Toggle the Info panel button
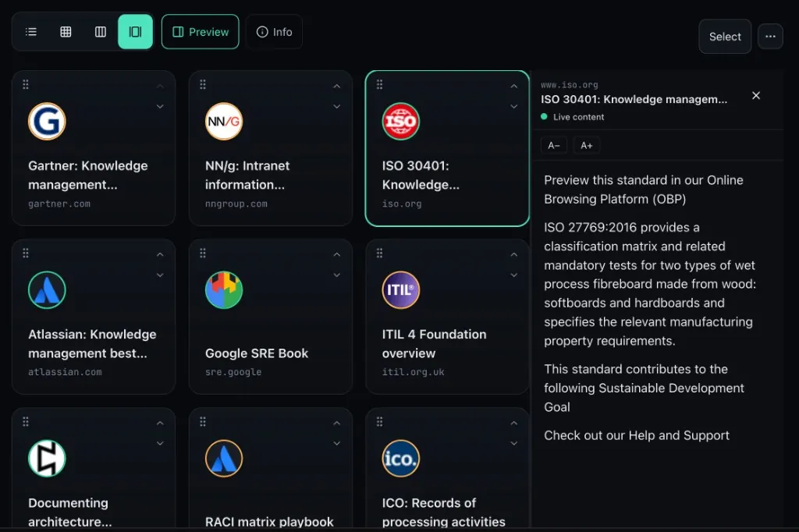This screenshot has width=799, height=532. [274, 32]
